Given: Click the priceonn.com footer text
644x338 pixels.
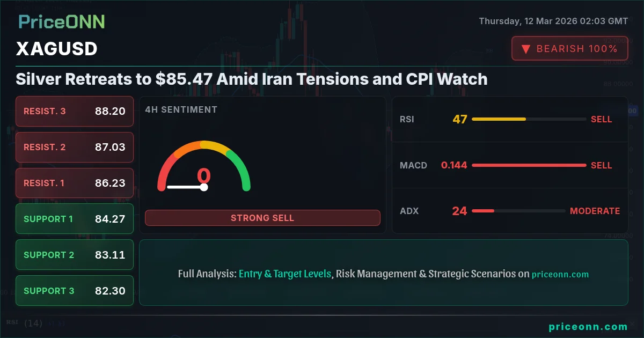Looking at the screenshot, I should [x=588, y=326].
